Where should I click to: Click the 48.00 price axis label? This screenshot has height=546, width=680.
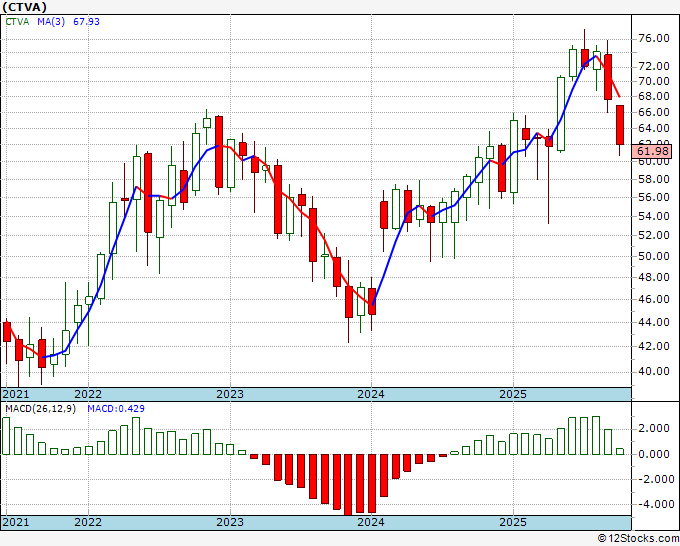[654, 277]
